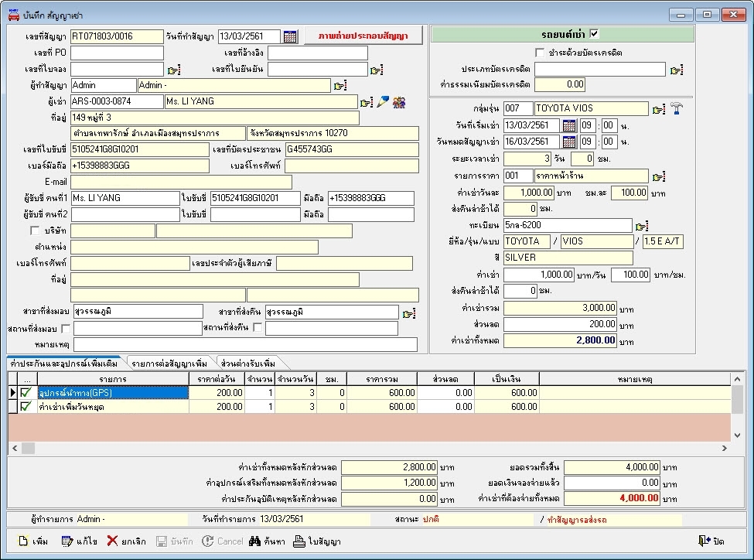Screen dimensions: 754x560
Task: Click the red X ยกเลิก icon
Action: click(113, 541)
